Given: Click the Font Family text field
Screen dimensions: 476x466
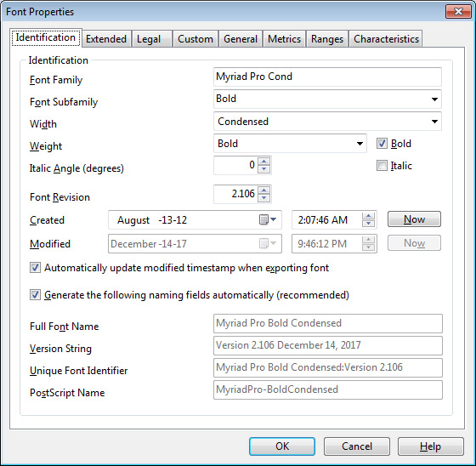Looking at the screenshot, I should [327, 77].
